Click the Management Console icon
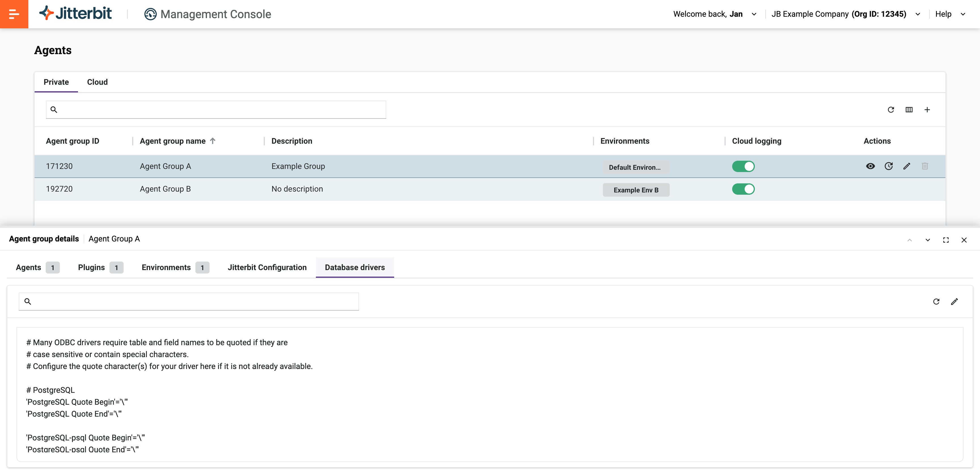This screenshot has width=980, height=475. [x=150, y=14]
